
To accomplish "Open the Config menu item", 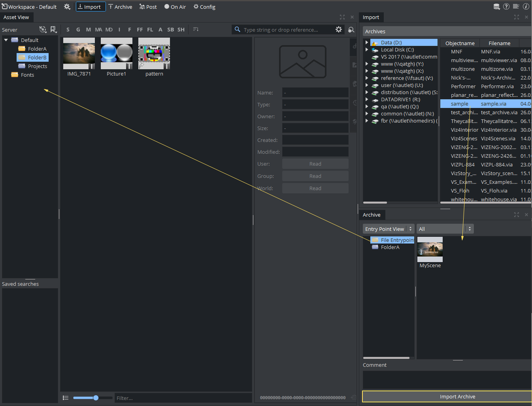I will 204,7.
